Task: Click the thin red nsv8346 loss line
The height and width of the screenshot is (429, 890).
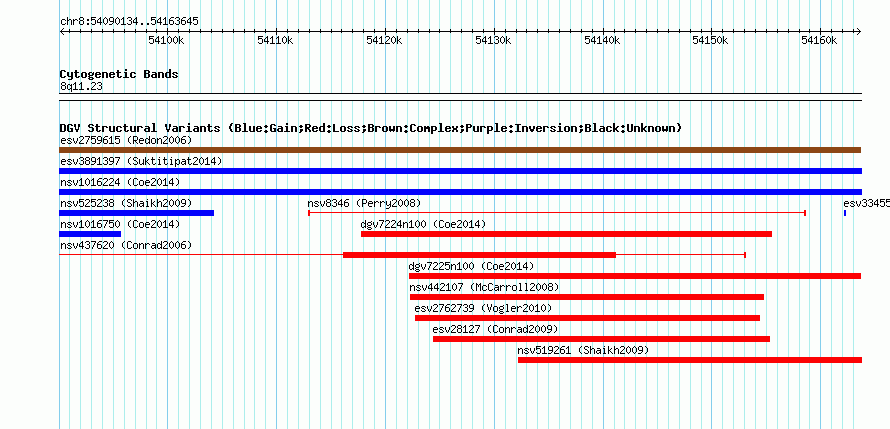Action: tap(557, 213)
